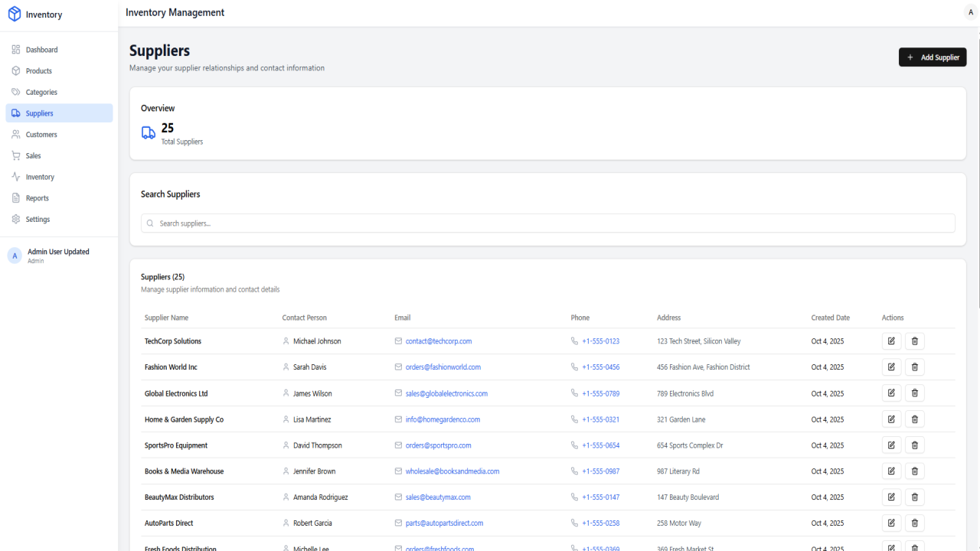Click the Created Date column header
The width and height of the screenshot is (980, 551).
point(831,318)
